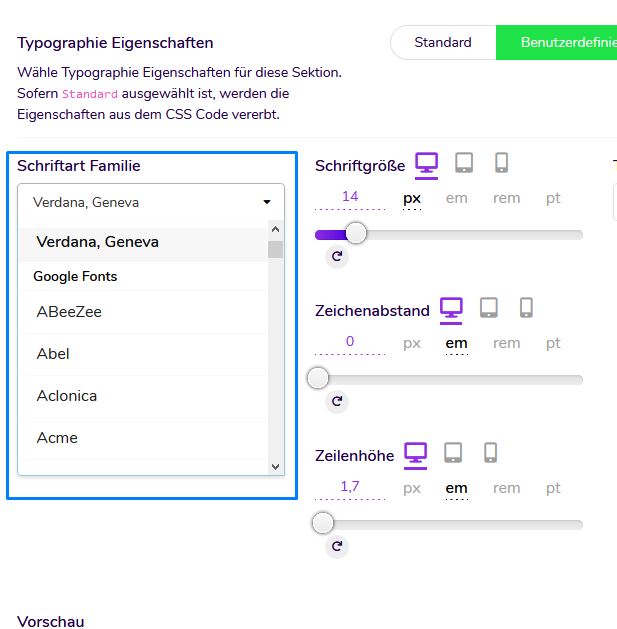Set Zeichenabstand unit to px
617x629 pixels.
point(412,343)
